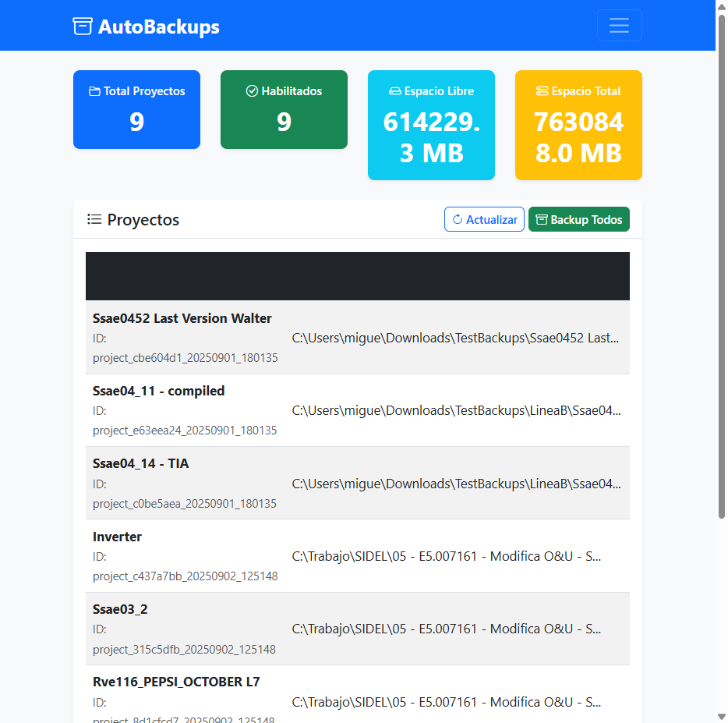Click the SIDEL path in the Ssae03_2 row
Viewport: 728px width, 723px height.
(446, 629)
